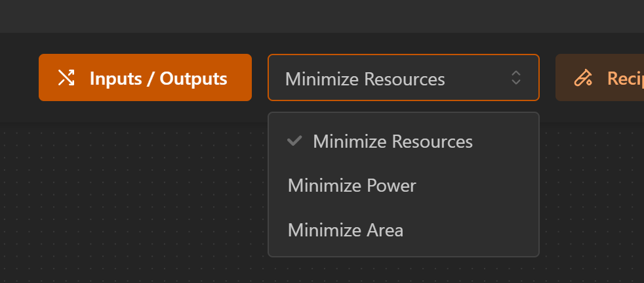Image resolution: width=644 pixels, height=283 pixels.
Task: Click the canvas below the dropdown list
Action: point(403,271)
